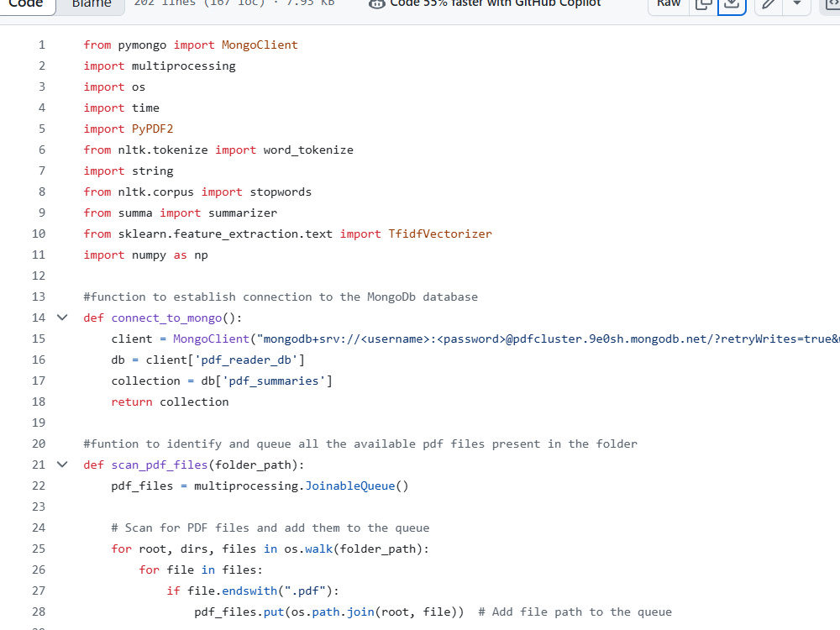Click 'PyPDF2' on line 5
Image resolution: width=840 pixels, height=630 pixels.
tap(153, 129)
